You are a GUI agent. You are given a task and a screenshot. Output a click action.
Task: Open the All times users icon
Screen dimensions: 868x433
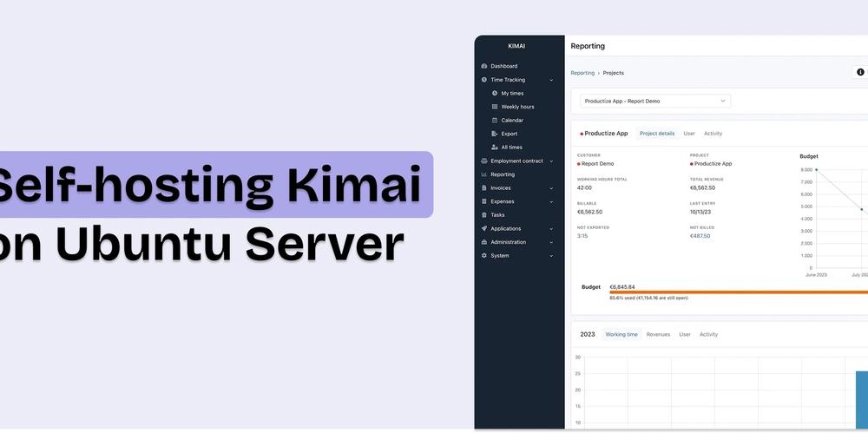495,148
